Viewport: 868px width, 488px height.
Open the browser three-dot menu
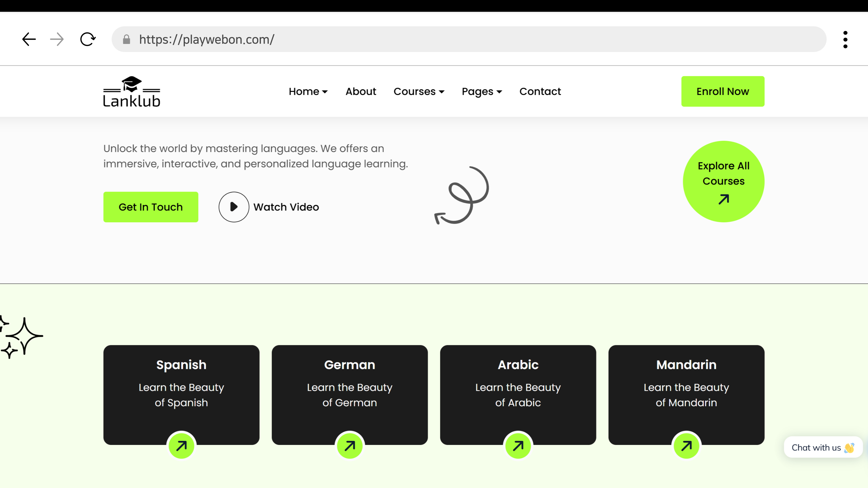click(x=845, y=39)
